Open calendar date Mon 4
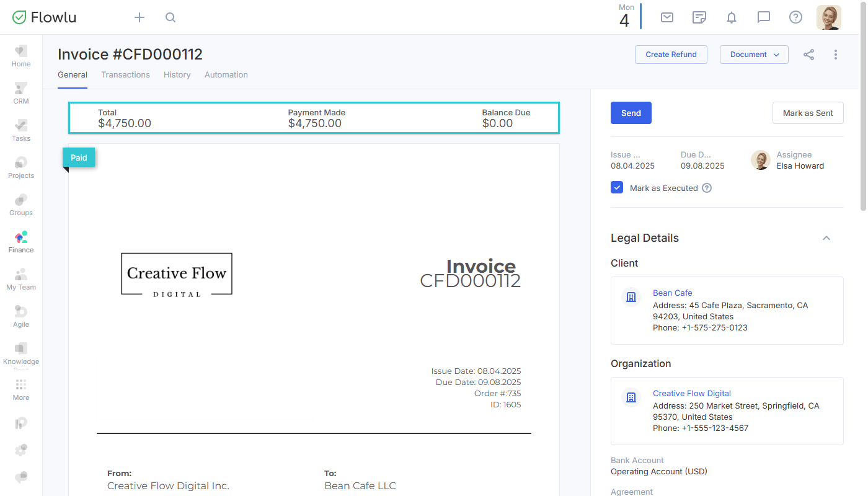The height and width of the screenshot is (496, 868). (626, 17)
